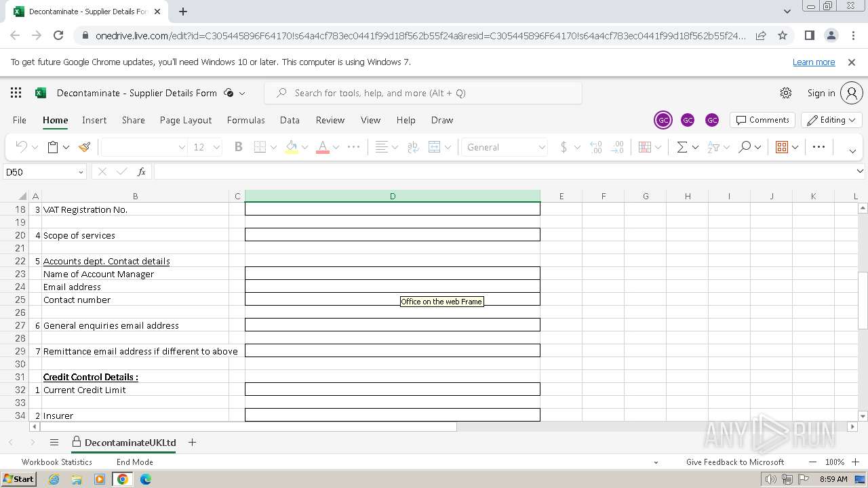868x488 pixels.
Task: Expand the Name Box dropdown
Action: point(81,172)
